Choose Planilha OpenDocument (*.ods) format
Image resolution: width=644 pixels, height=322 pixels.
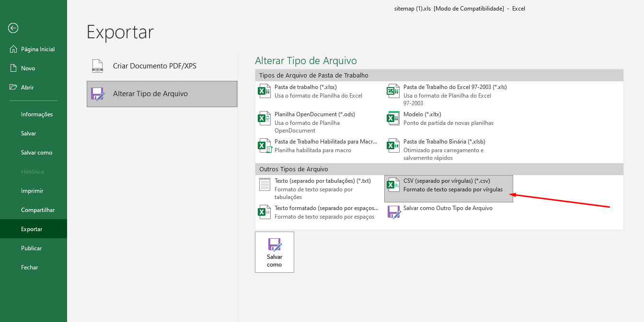(x=320, y=122)
